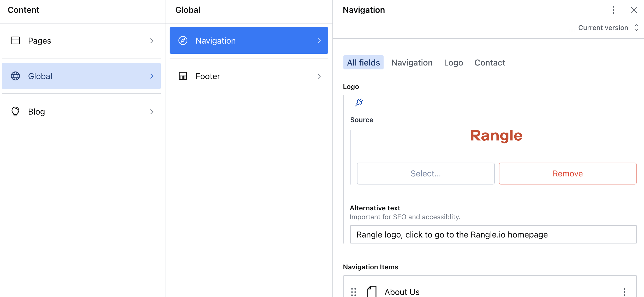Viewport: 644px width, 297px height.
Task: Expand the Blog chevron arrow
Action: coord(152,111)
